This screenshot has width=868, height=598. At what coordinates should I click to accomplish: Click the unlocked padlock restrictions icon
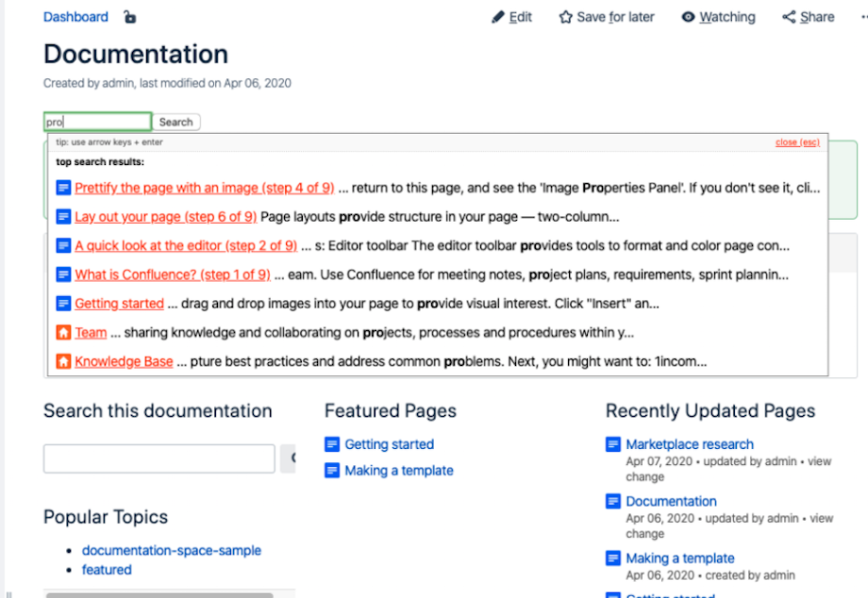click(x=130, y=17)
